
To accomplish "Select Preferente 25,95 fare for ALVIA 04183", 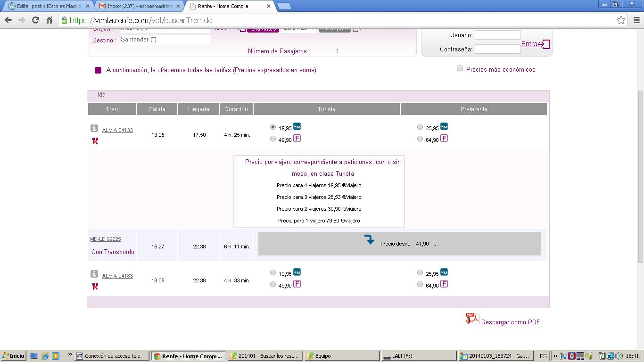I will pos(420,272).
